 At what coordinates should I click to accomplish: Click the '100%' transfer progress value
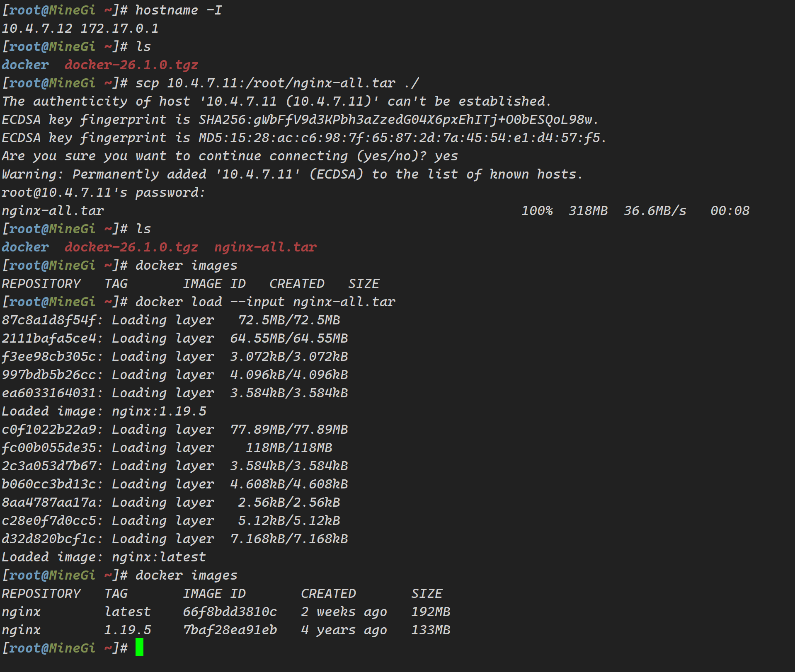537,210
